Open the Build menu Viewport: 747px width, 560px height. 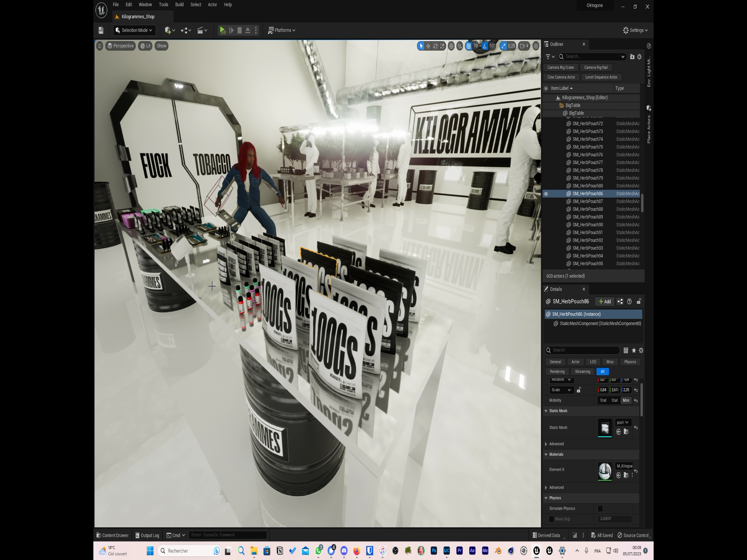(x=179, y=5)
